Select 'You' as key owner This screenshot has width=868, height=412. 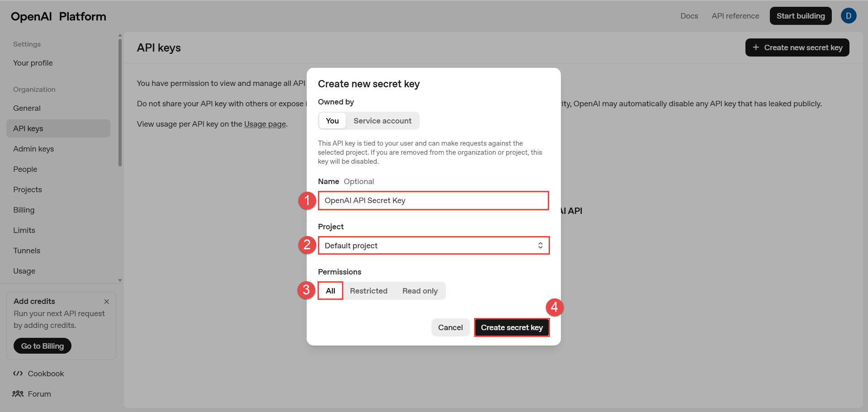click(x=332, y=121)
